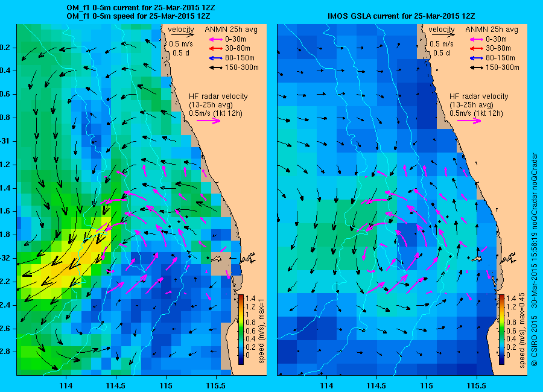Click the '150-300m' depth label, left panel
The height and width of the screenshot is (392, 543).
242,68
